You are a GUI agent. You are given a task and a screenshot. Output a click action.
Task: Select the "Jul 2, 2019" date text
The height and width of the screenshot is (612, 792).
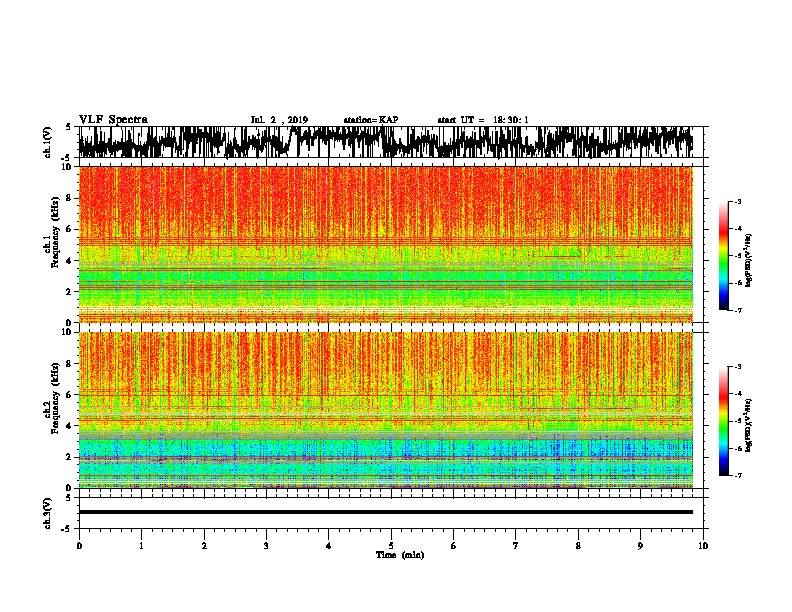[279, 120]
